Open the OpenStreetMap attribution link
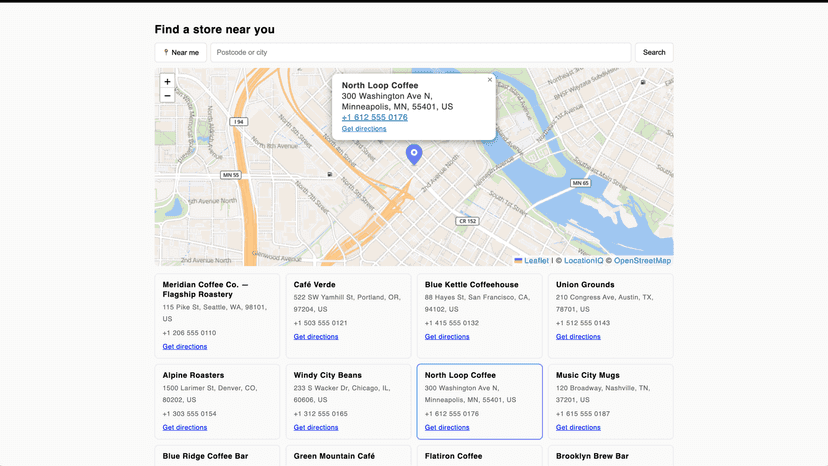The height and width of the screenshot is (466, 828). click(642, 260)
